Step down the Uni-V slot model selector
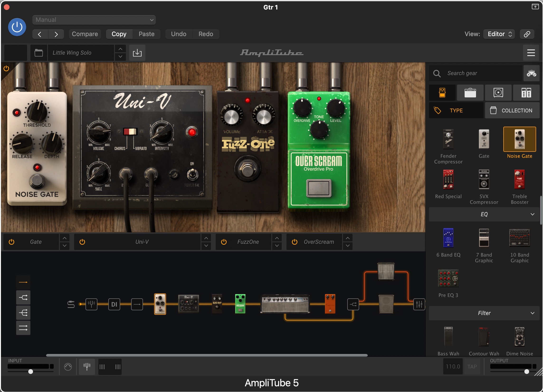The image size is (543, 392). [206, 246]
